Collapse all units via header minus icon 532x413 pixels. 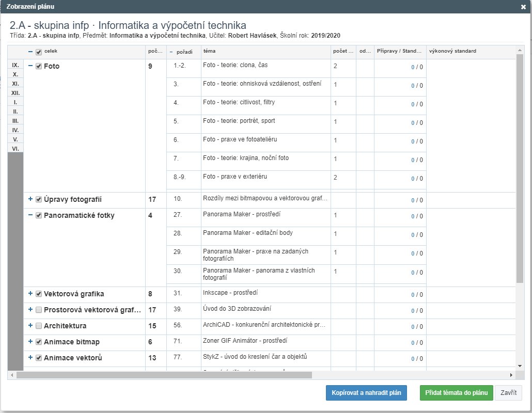point(30,52)
